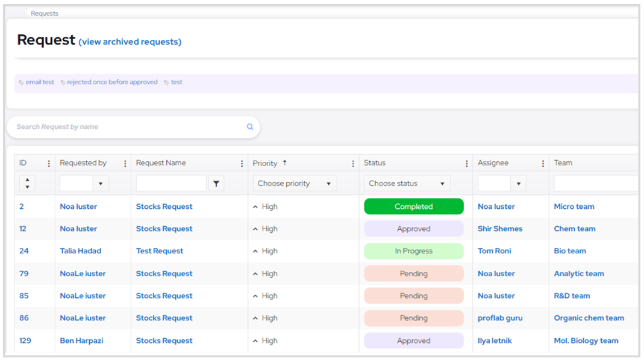Image resolution: width=644 pixels, height=361 pixels.
Task: Open the Test Request by Talia Hadad
Action: (x=160, y=251)
